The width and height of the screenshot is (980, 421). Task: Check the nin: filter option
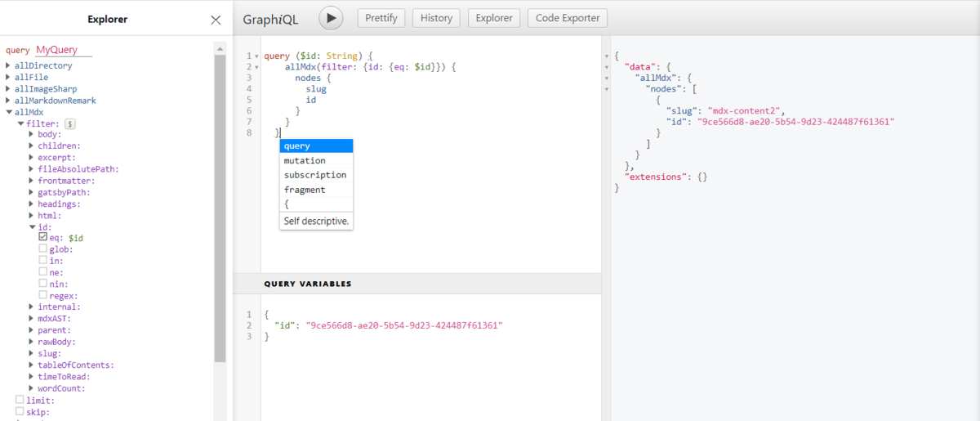coord(43,283)
